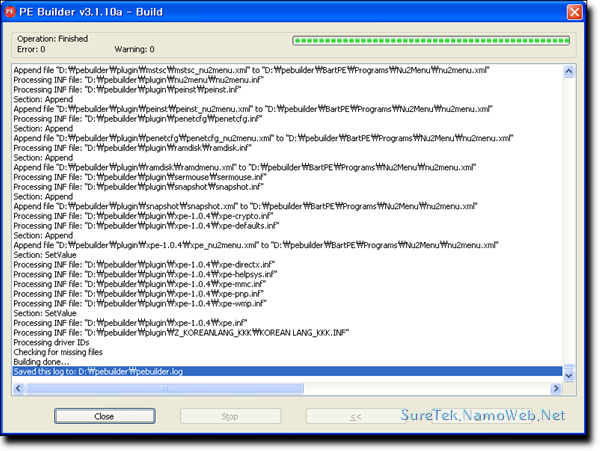Select the line 'Saved this log to: D:\pebuilder\pebuilder.log'
The image size is (600, 451).
coord(287,371)
